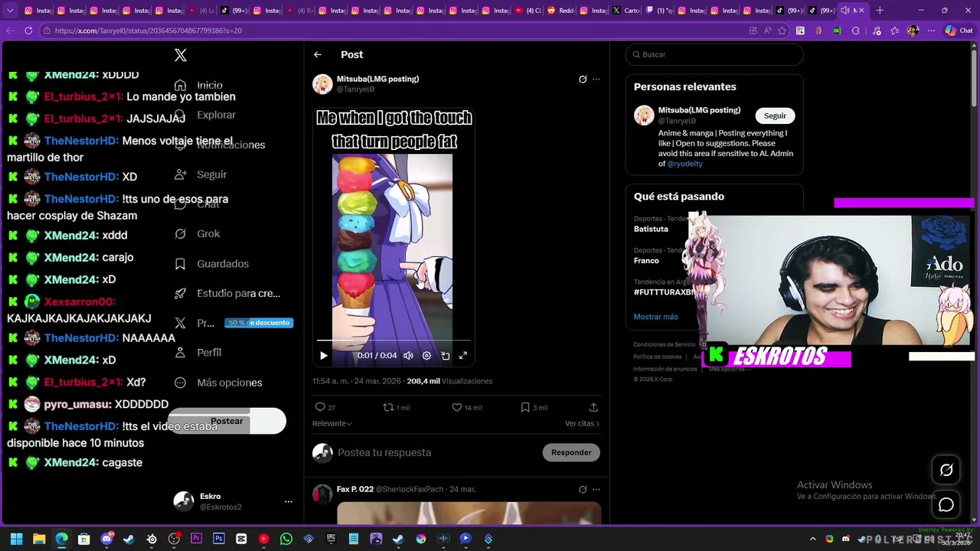
Task: Open more options on Fax P. 022 reply
Action: [x=596, y=489]
